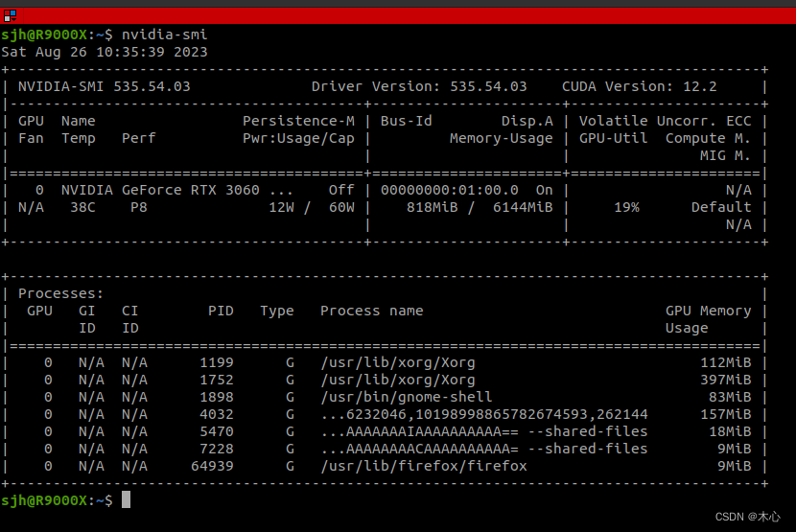796x532 pixels.
Task: Click memory value '83MiB'
Action: click(730, 398)
